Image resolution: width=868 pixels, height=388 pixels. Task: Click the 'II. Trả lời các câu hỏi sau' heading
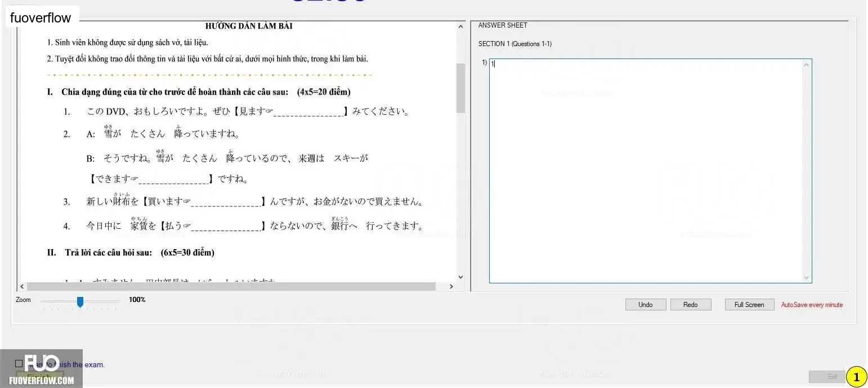(x=131, y=252)
